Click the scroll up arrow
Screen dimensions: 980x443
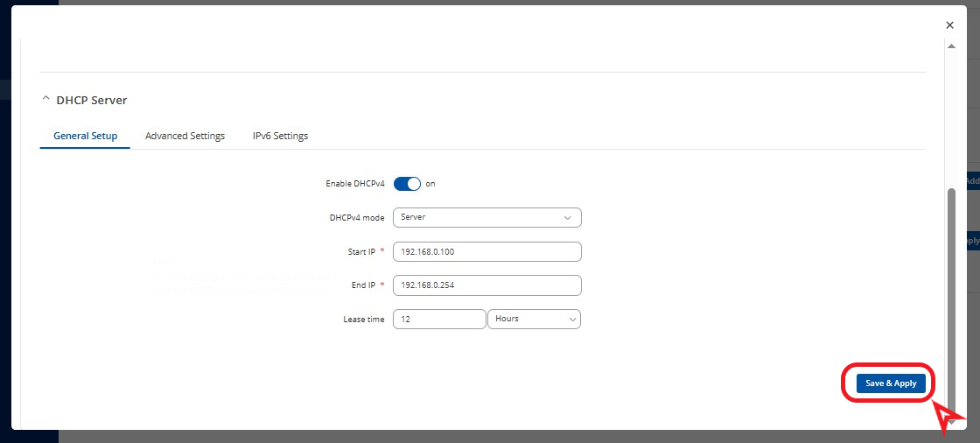952,46
